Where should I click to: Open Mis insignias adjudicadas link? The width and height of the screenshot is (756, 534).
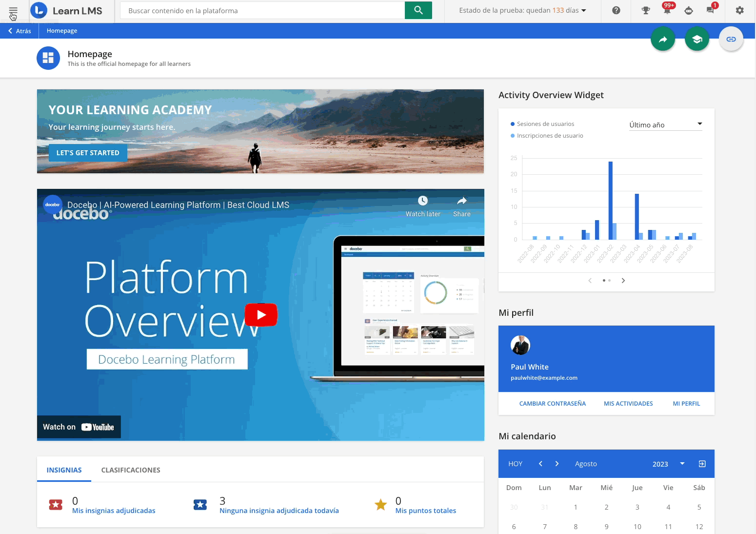click(x=114, y=511)
